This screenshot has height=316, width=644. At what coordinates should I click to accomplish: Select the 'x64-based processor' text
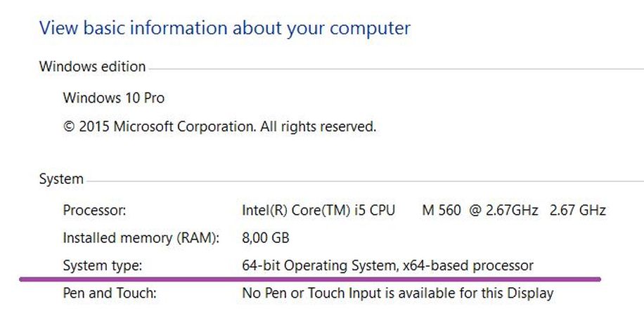[x=468, y=266]
